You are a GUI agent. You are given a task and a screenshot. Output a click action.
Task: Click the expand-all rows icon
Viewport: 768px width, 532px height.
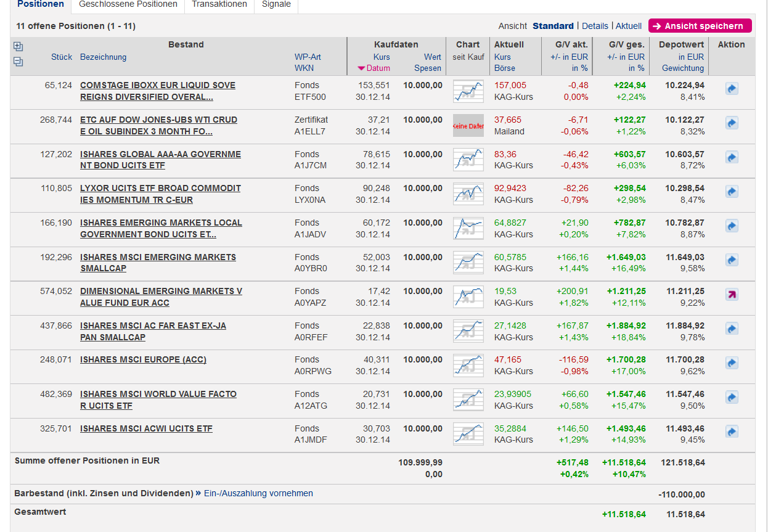(x=18, y=47)
